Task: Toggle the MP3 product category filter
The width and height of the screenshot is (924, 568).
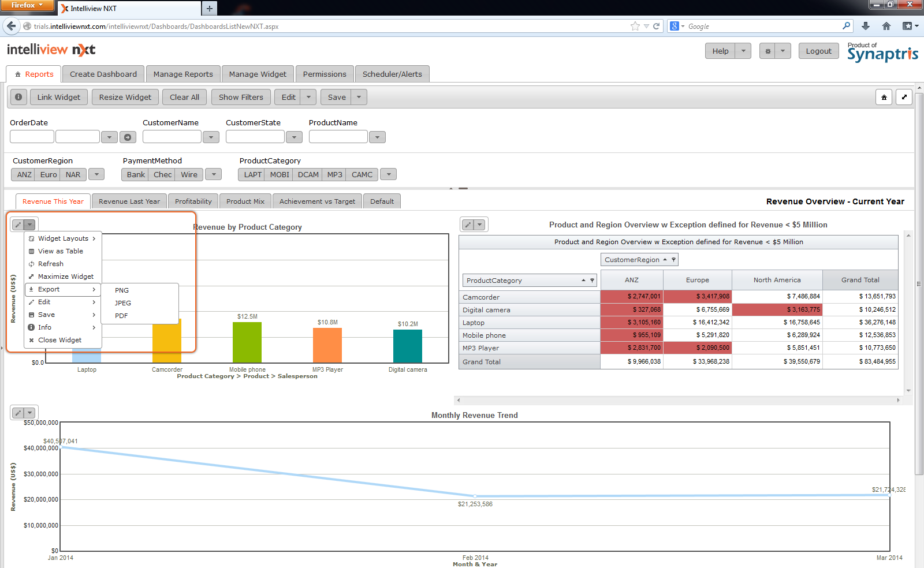Action: pos(334,175)
